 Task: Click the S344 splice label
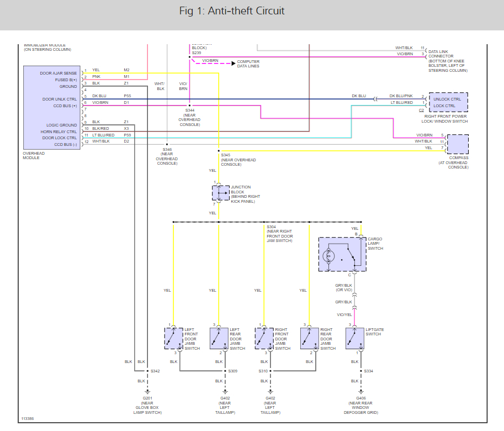click(x=190, y=111)
